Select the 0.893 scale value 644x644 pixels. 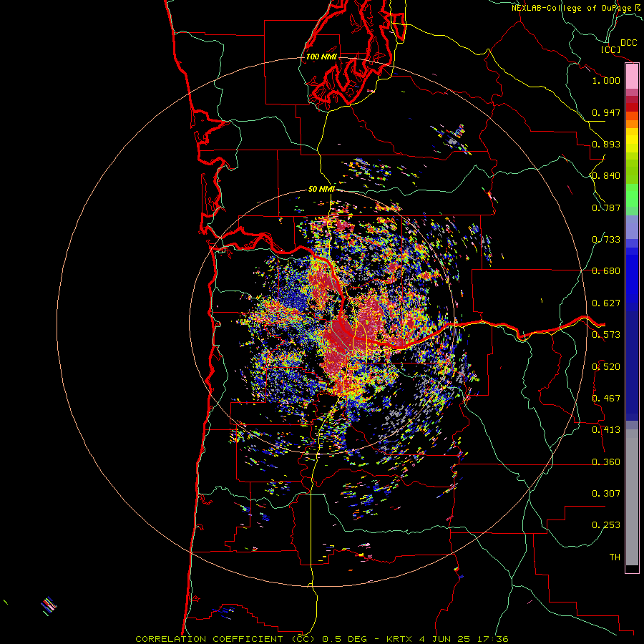pyautogui.click(x=606, y=144)
